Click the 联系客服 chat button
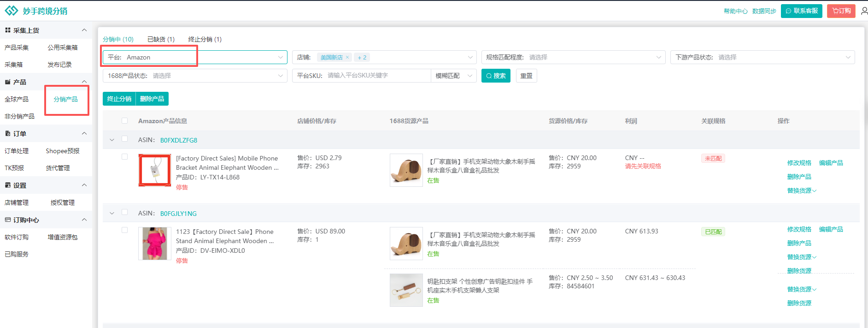 [x=801, y=11]
